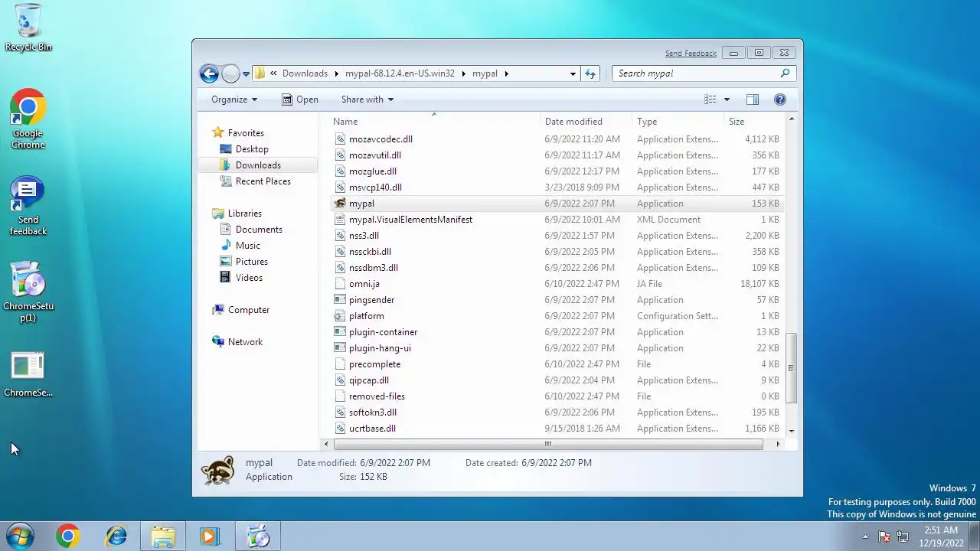Click the taskbar clock showing 2:51 AM
This screenshot has width=980, height=551.
pyautogui.click(x=941, y=536)
